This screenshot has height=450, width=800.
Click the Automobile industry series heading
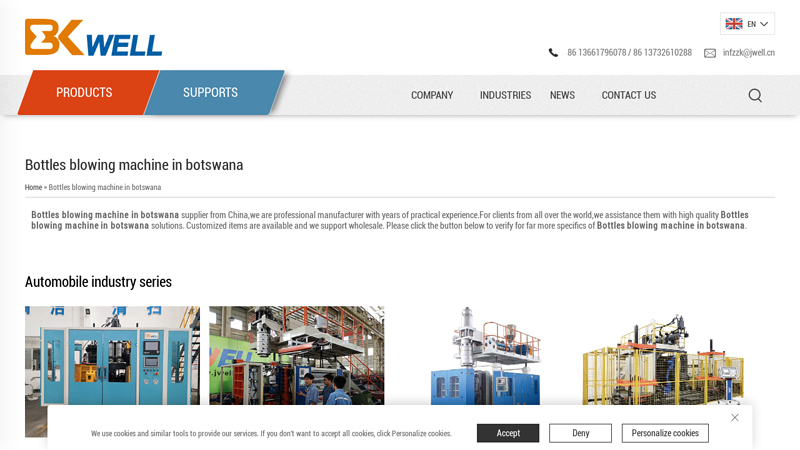pos(98,282)
